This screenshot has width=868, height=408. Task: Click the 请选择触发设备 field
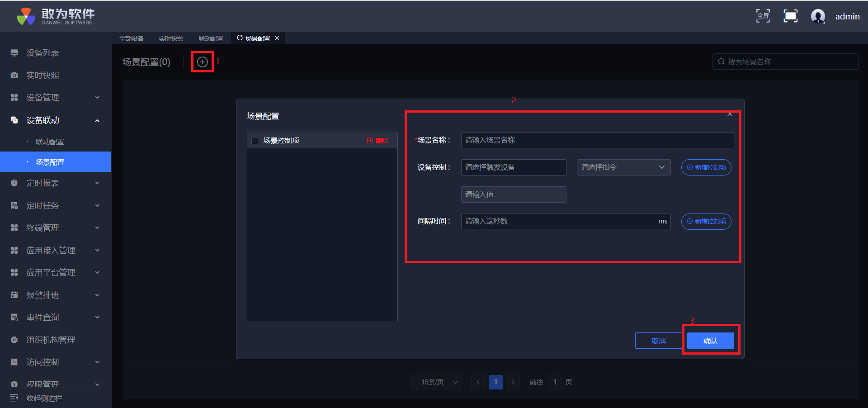(514, 167)
